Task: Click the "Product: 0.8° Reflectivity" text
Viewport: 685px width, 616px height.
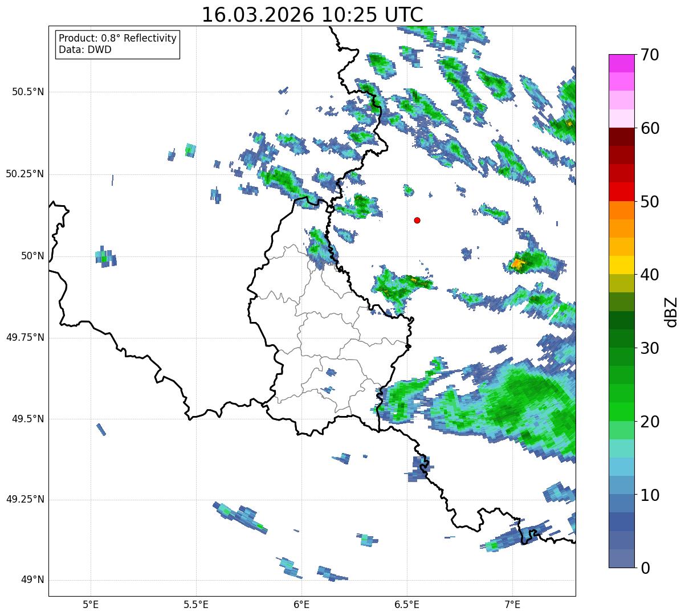Action: coord(118,38)
